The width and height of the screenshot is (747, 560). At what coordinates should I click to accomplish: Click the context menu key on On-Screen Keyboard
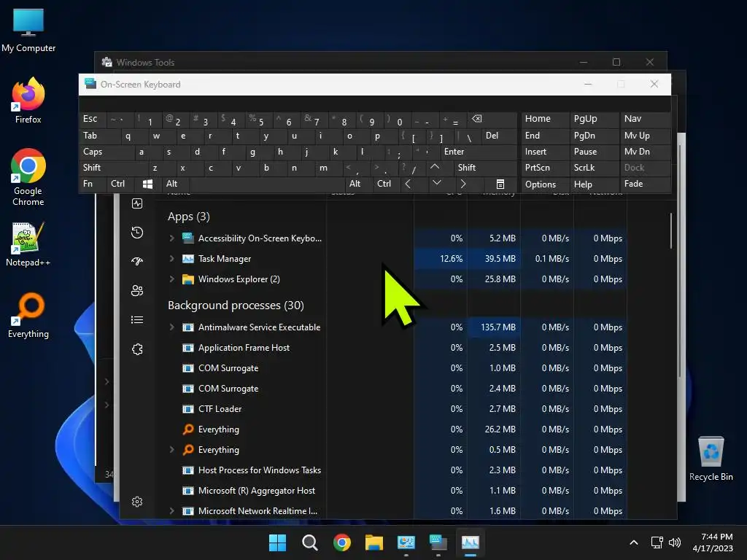pyautogui.click(x=499, y=184)
